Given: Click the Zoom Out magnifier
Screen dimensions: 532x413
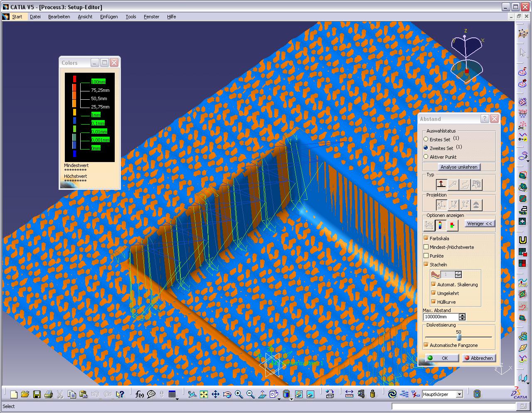Looking at the screenshot, I should tap(250, 394).
